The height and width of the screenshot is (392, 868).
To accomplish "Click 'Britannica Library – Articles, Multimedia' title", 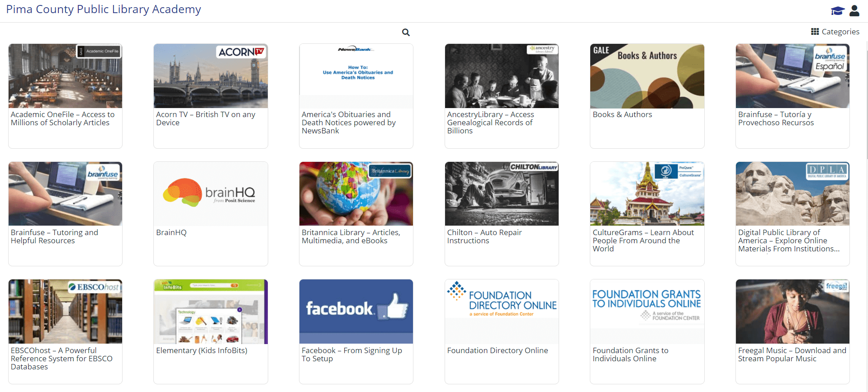I will (351, 236).
